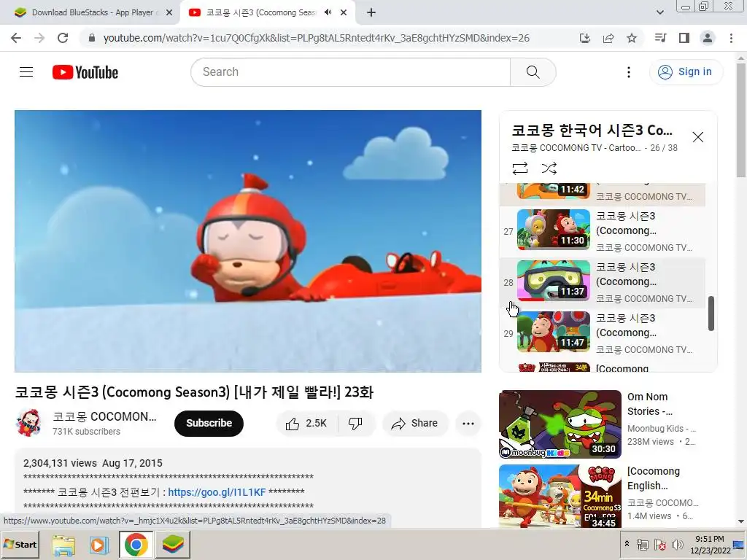The width and height of the screenshot is (747, 560).
Task: Open the tab search dropdown chevron
Action: (x=659, y=12)
